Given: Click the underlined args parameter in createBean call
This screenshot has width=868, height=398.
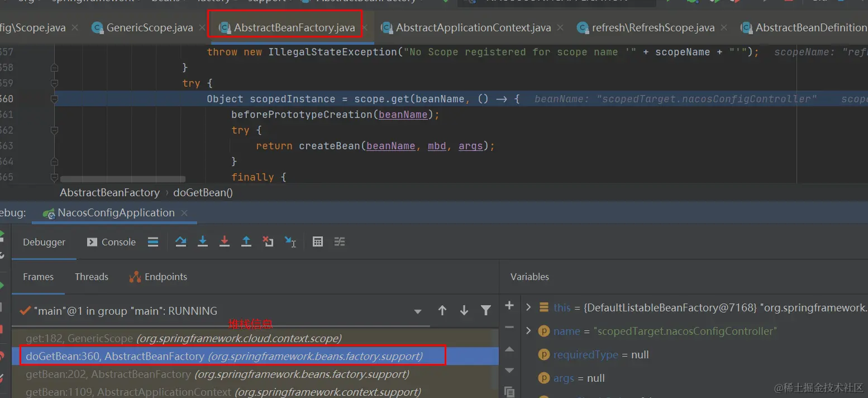Looking at the screenshot, I should click(470, 146).
